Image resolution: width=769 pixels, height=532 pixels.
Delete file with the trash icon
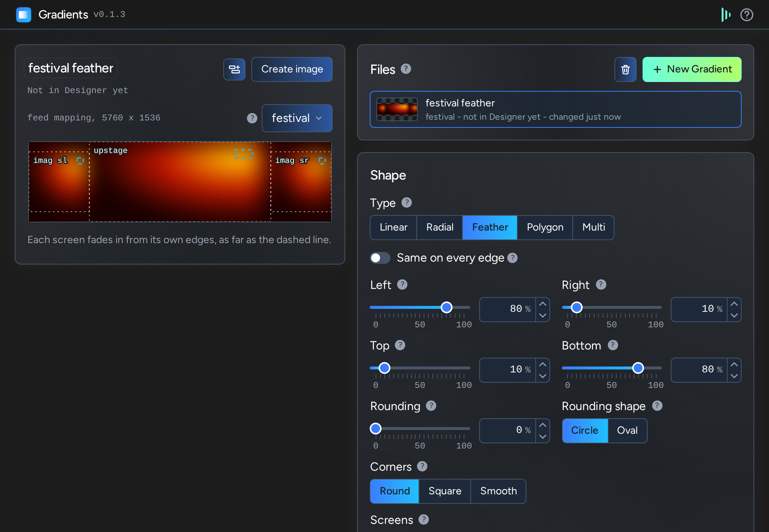click(626, 69)
